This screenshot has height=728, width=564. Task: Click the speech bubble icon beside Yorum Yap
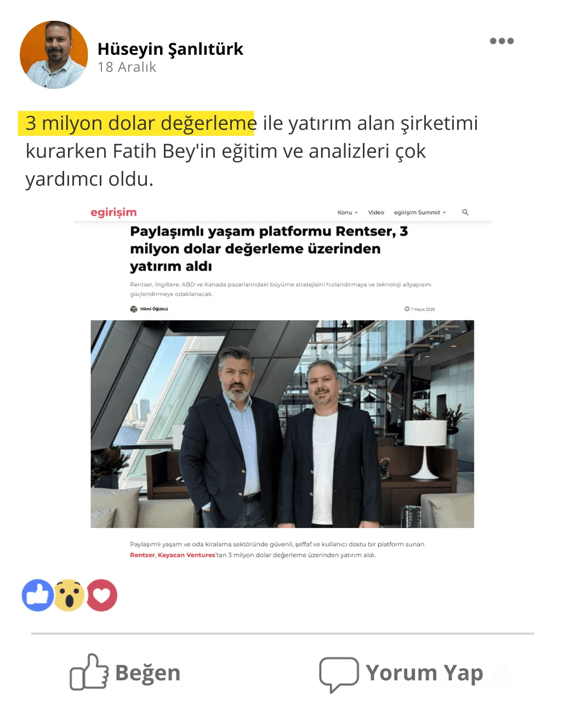[339, 674]
